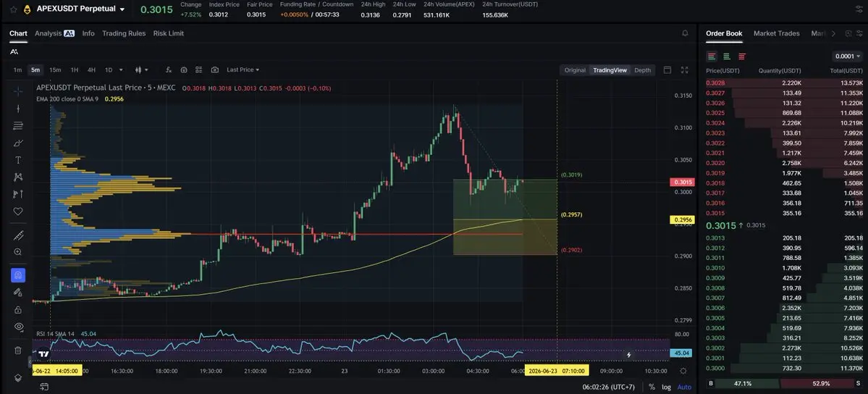Add APEXUSDT to favorites with the star
868x394 pixels.
pos(13,9)
